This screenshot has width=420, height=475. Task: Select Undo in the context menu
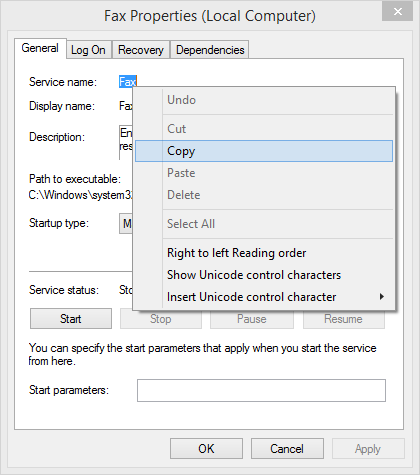[264, 100]
